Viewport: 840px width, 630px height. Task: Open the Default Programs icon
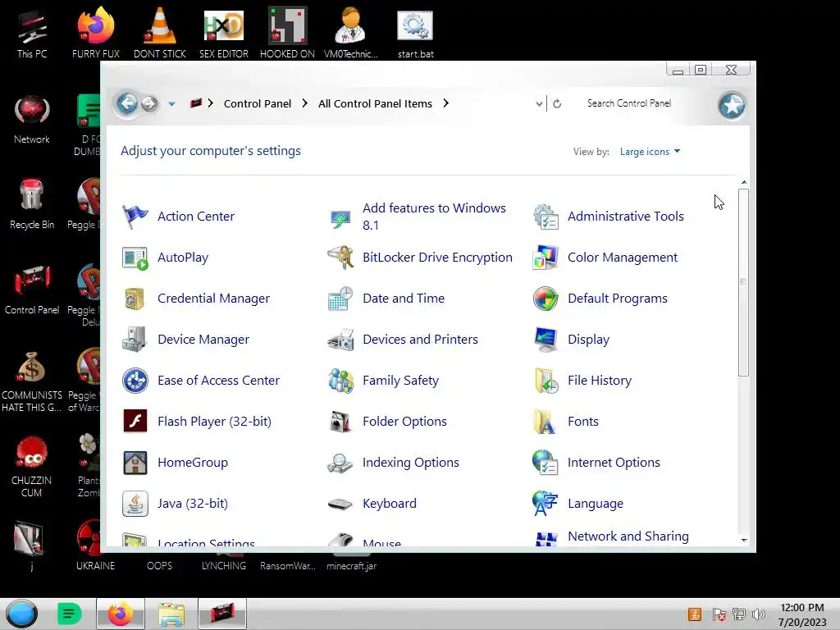(546, 299)
